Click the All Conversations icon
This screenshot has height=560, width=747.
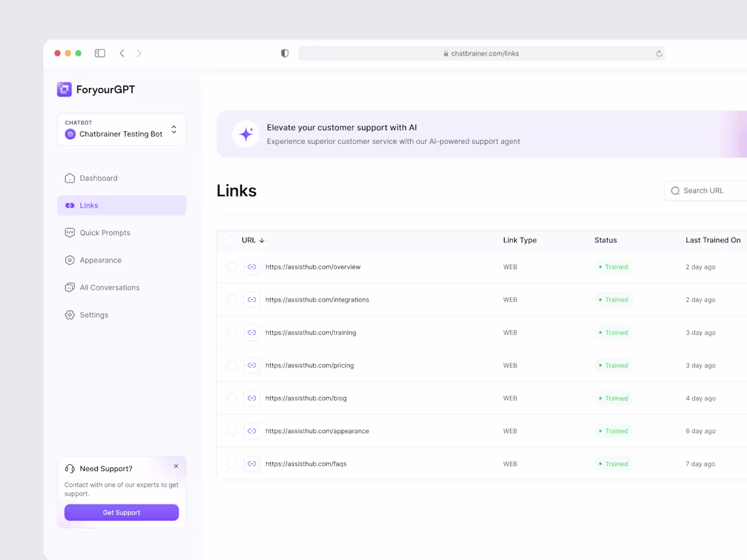point(69,287)
